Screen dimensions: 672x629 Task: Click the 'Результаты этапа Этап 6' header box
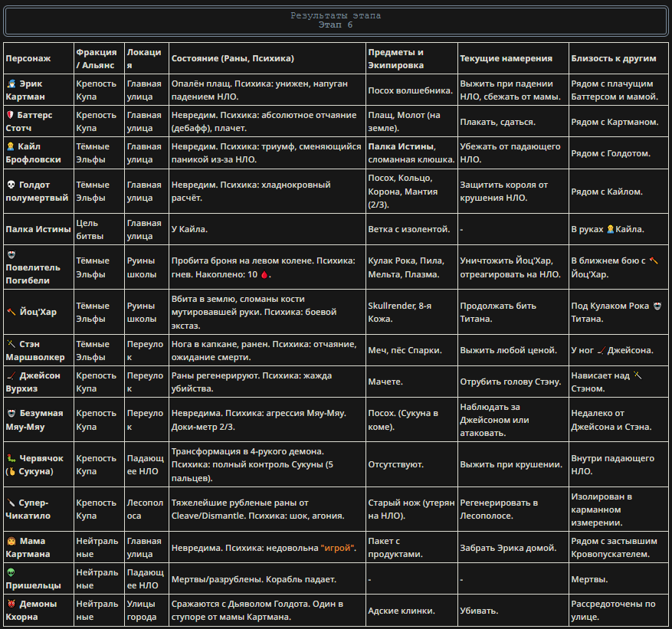coord(336,20)
